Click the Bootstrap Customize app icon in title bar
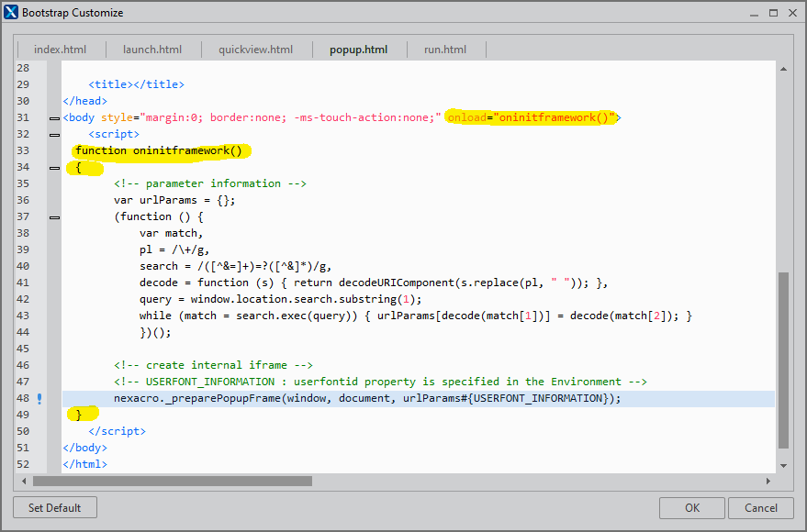Image resolution: width=807 pixels, height=532 pixels. 11,13
